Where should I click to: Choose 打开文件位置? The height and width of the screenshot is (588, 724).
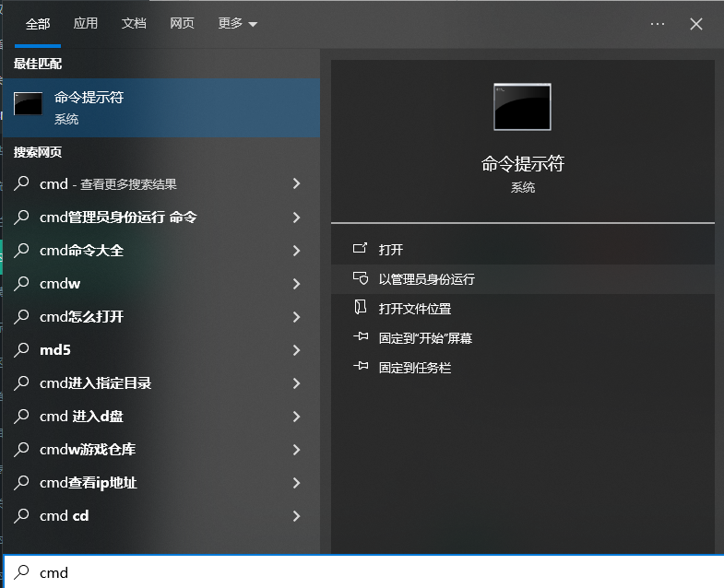523,309
